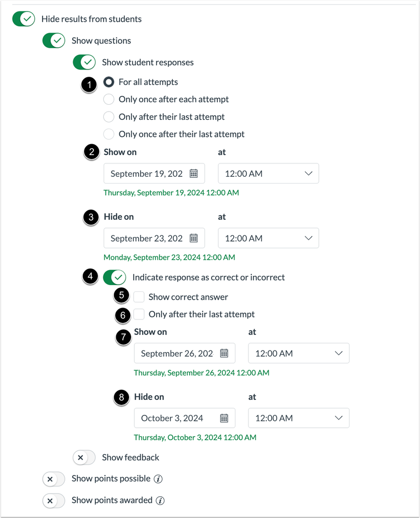Open calendar picker for September 19 date
Image resolution: width=420 pixels, height=518 pixels.
pos(194,174)
